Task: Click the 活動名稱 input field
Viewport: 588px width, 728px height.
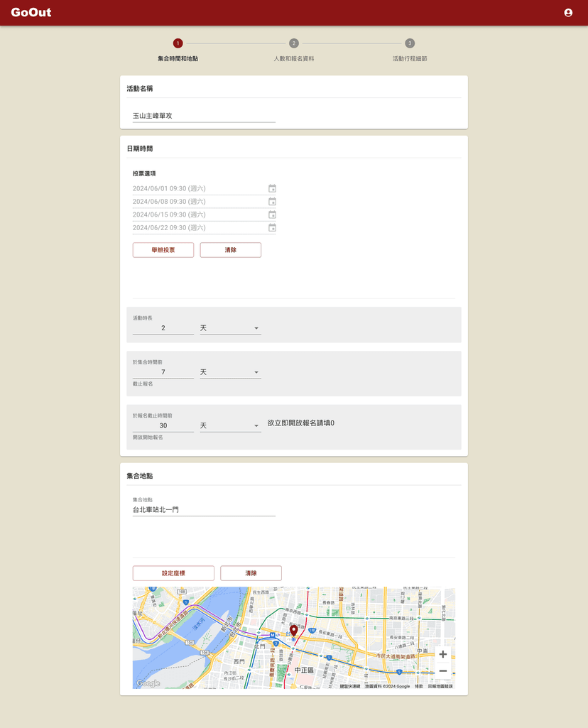Action: 204,115
